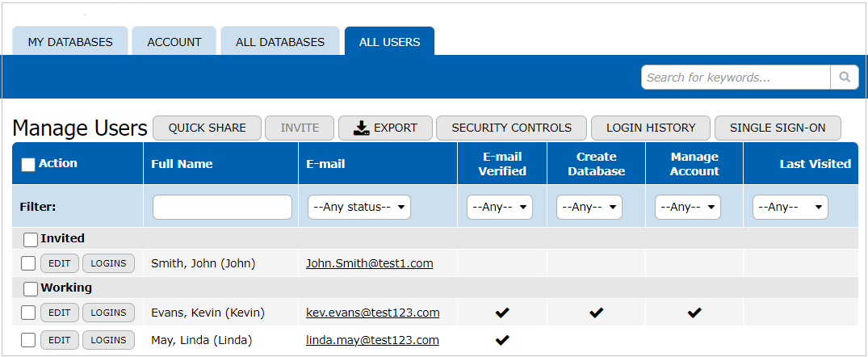Click the name Smith, John (John)
This screenshot has height=357, width=868.
coord(203,263)
